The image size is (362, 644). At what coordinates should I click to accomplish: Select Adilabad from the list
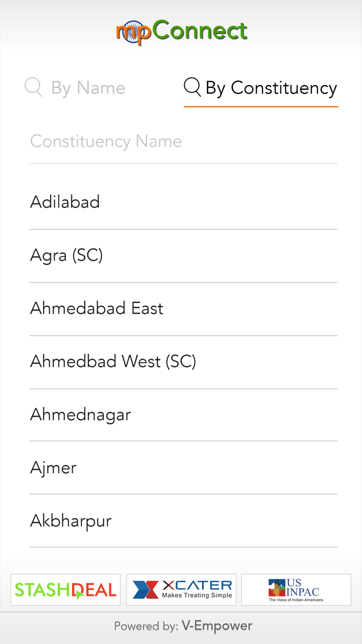[x=183, y=202]
